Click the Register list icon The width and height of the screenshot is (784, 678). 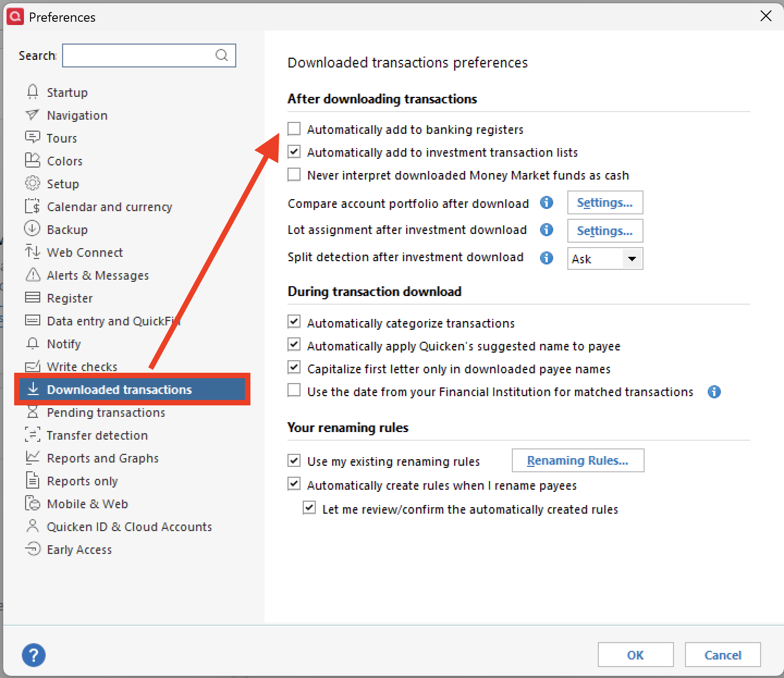click(x=33, y=298)
